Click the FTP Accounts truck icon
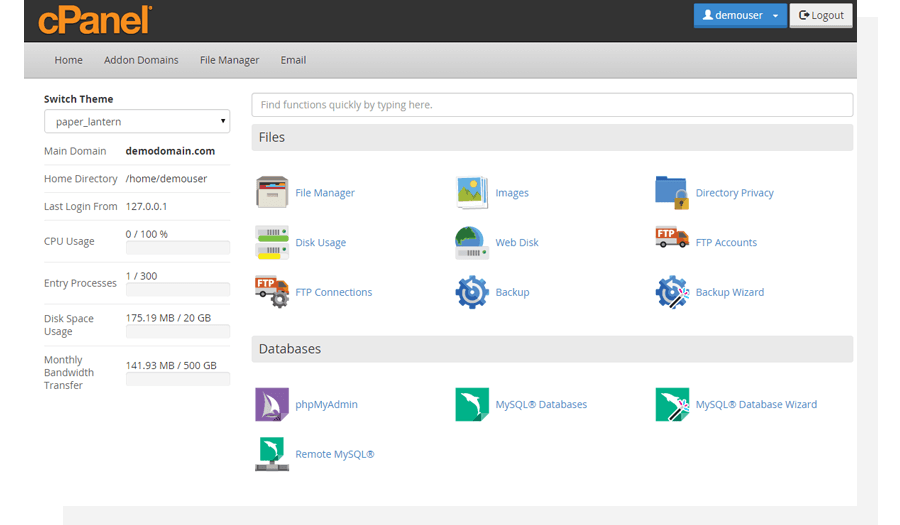Image resolution: width=900 pixels, height=525 pixels. (672, 238)
